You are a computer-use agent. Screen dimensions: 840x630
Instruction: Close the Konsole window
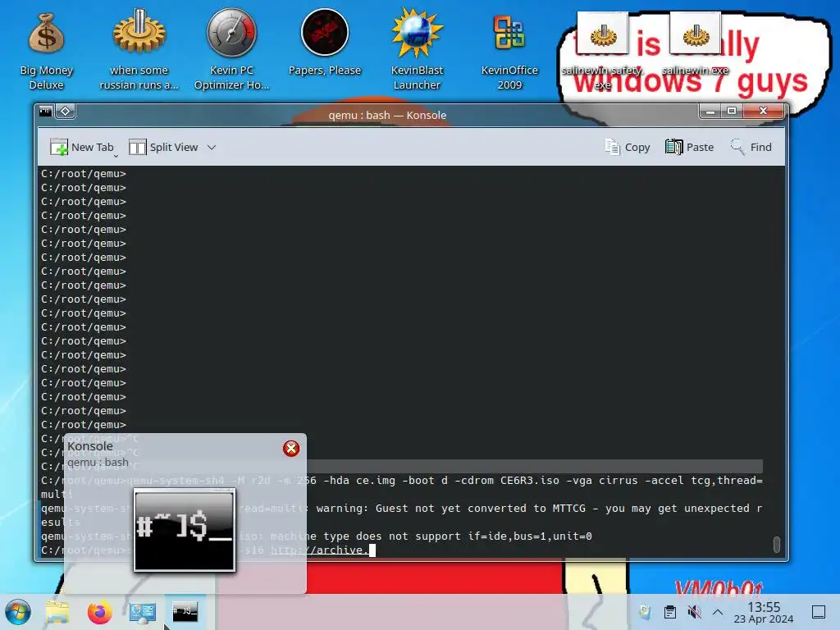click(764, 111)
